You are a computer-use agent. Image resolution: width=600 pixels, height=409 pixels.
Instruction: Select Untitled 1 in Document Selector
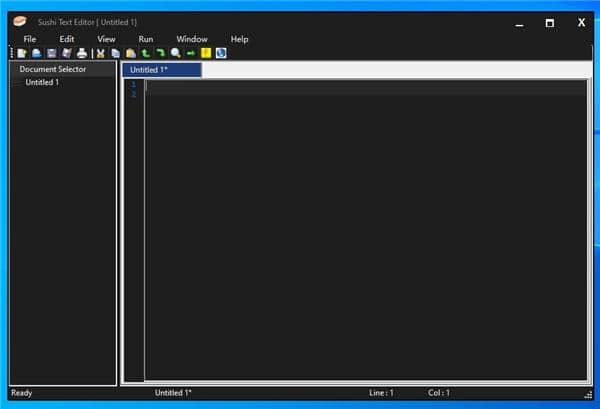point(42,83)
